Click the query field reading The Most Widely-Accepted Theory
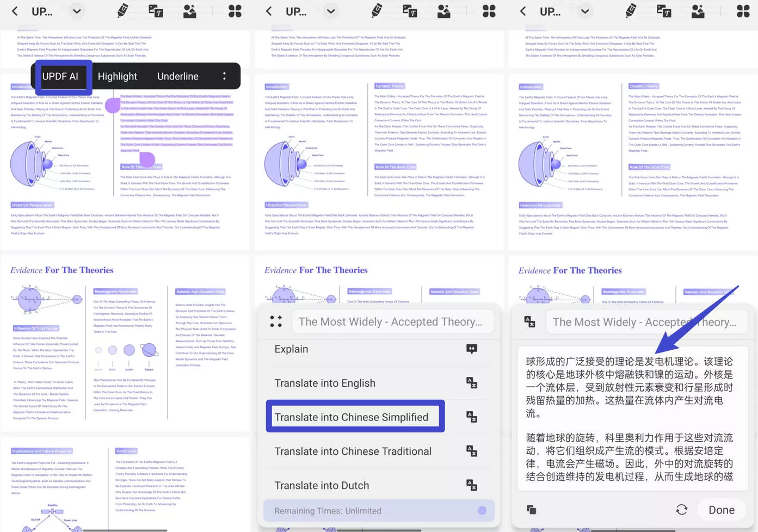Image resolution: width=758 pixels, height=532 pixels. pos(392,321)
